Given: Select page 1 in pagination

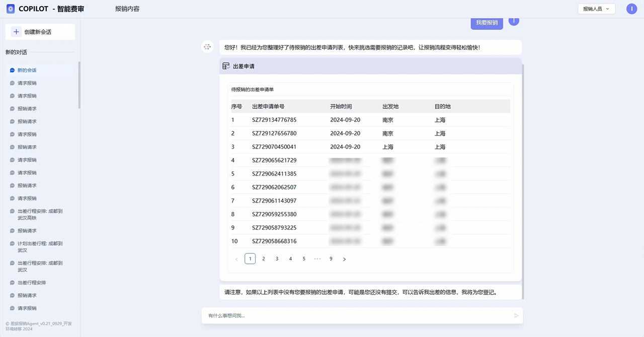Looking at the screenshot, I should point(250,258).
